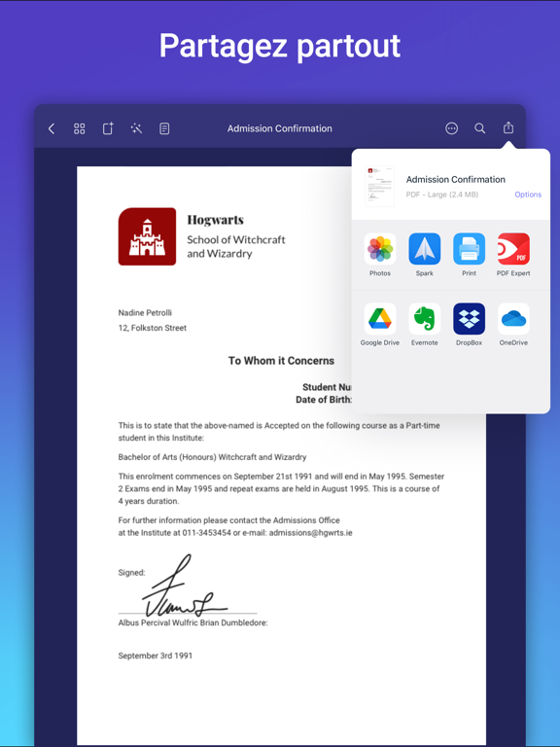Search the document with magnifier icon
560x747 pixels.
click(480, 128)
